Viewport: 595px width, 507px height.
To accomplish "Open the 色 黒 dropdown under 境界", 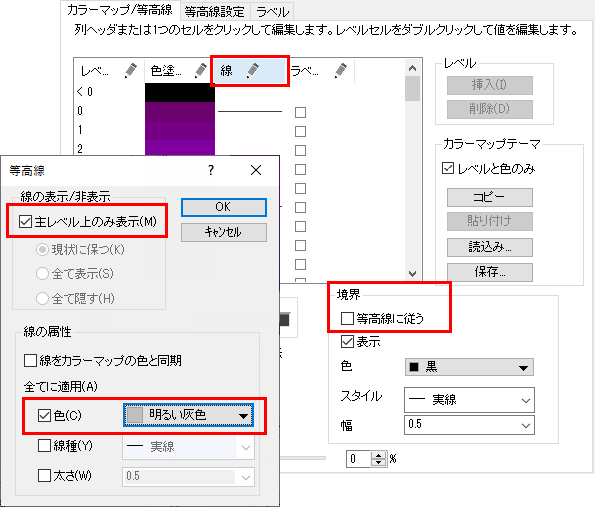I will point(469,367).
